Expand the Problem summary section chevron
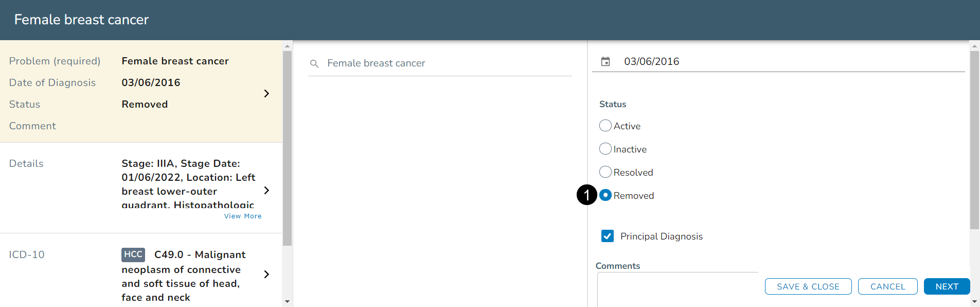The width and height of the screenshot is (980, 307). coord(266,93)
